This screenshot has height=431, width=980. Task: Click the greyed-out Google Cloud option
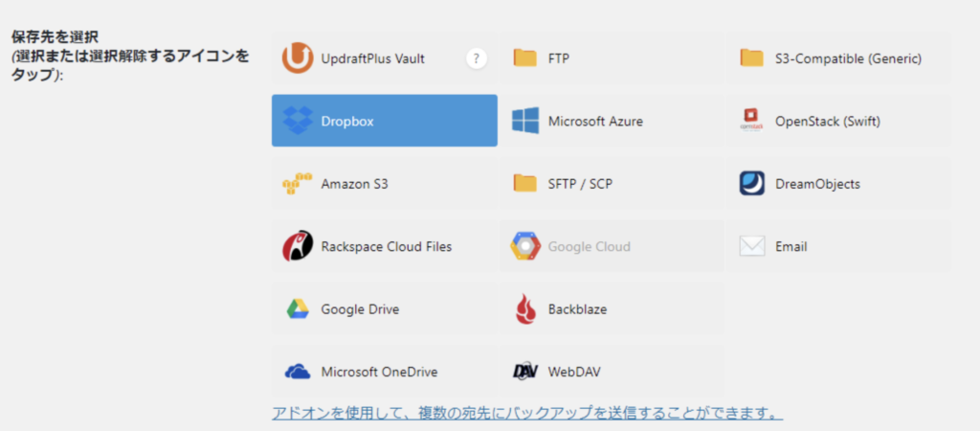click(x=612, y=246)
